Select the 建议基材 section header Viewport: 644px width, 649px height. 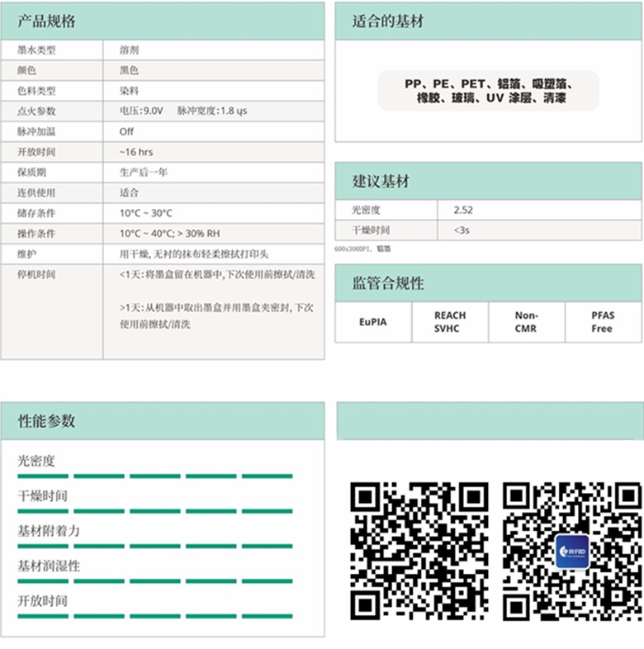[x=489, y=182]
